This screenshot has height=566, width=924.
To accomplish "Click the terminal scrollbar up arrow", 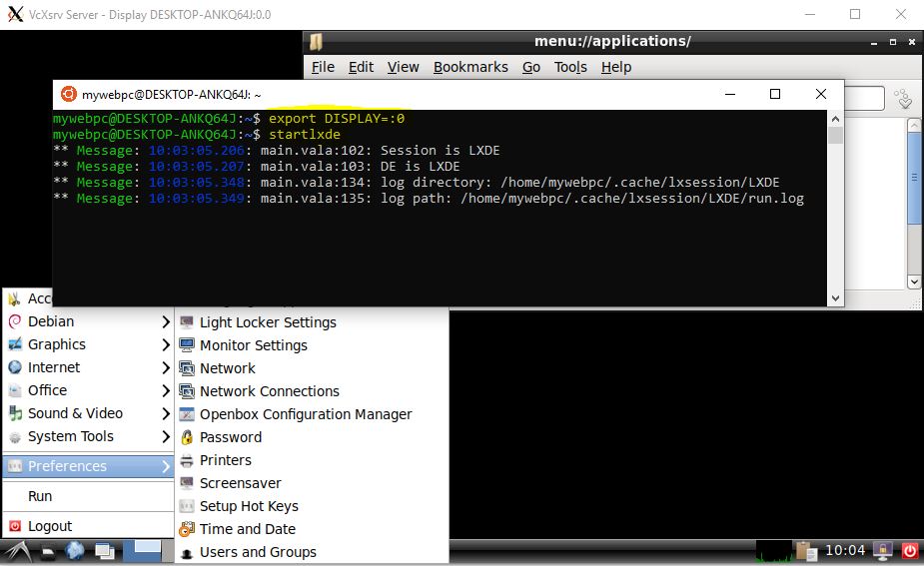I will pyautogui.click(x=835, y=119).
